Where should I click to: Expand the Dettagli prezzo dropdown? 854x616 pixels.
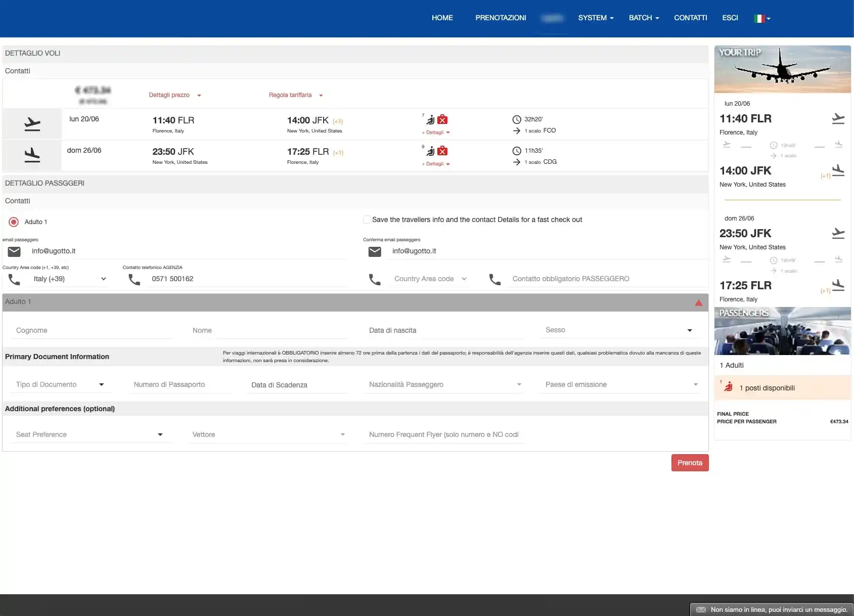coord(174,95)
